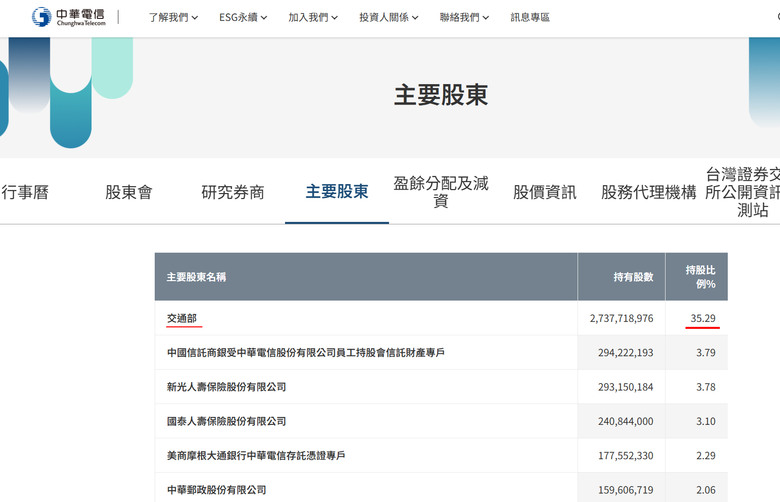
Task: Switch to the 研究券商 tab
Action: pyautogui.click(x=233, y=192)
